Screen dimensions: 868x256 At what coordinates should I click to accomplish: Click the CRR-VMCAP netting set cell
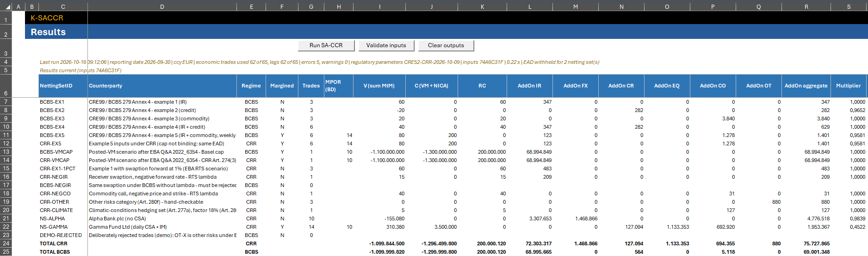coord(63,160)
